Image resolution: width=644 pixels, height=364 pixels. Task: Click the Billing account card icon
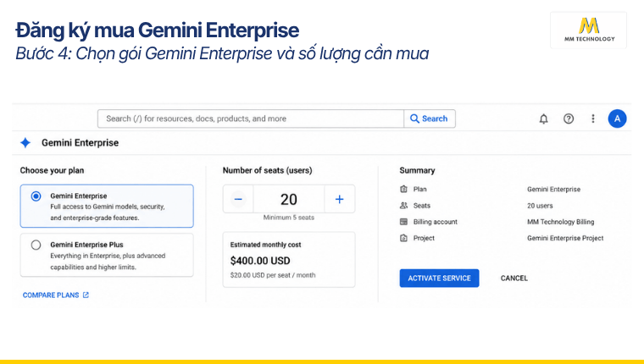click(x=403, y=222)
